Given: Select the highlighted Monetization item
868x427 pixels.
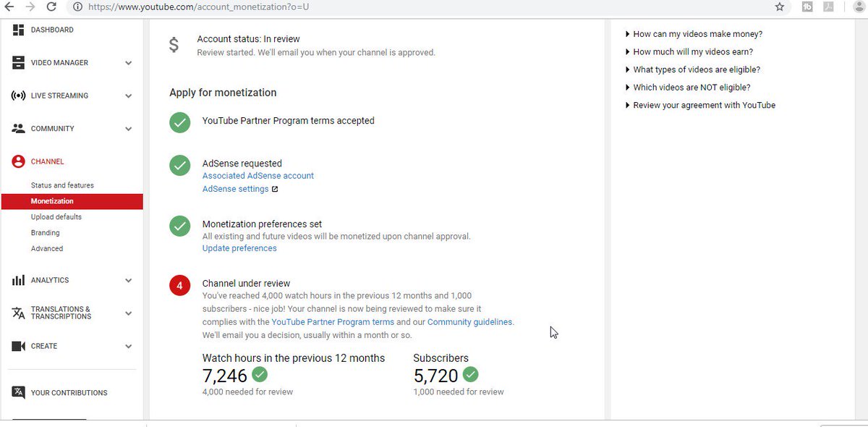Looking at the screenshot, I should 72,201.
